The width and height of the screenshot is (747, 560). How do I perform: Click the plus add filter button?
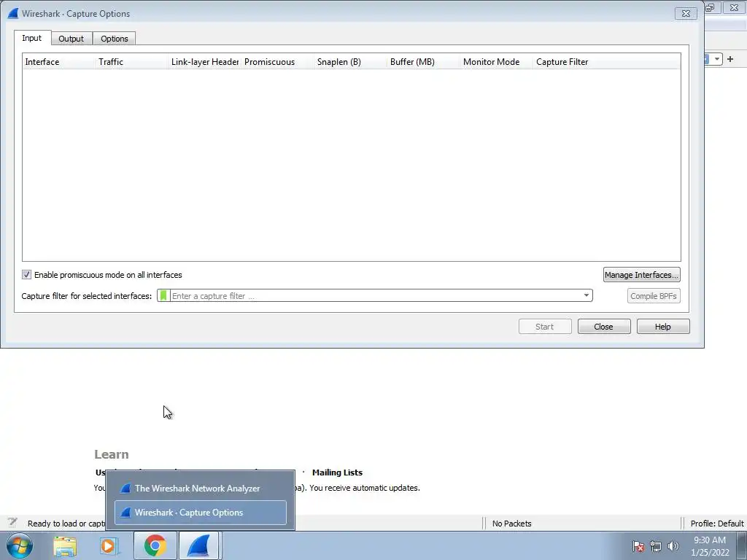click(730, 59)
